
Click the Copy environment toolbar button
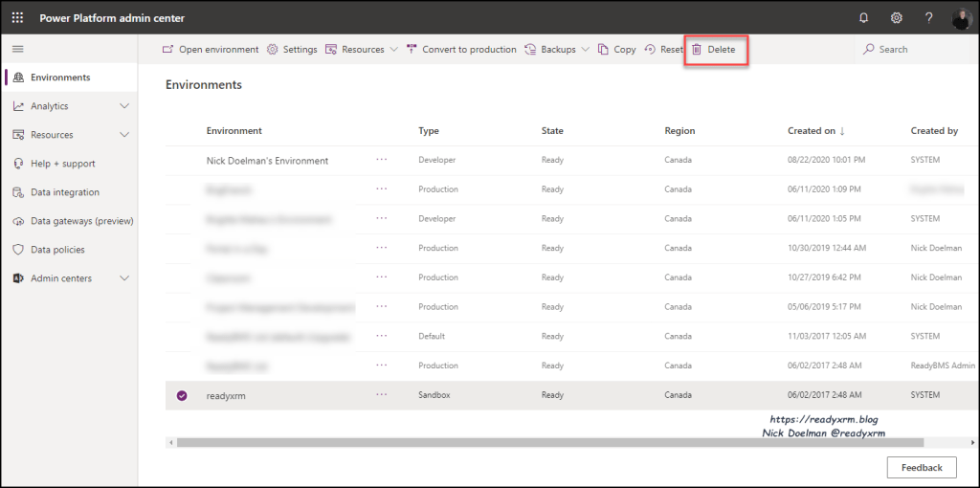point(616,50)
